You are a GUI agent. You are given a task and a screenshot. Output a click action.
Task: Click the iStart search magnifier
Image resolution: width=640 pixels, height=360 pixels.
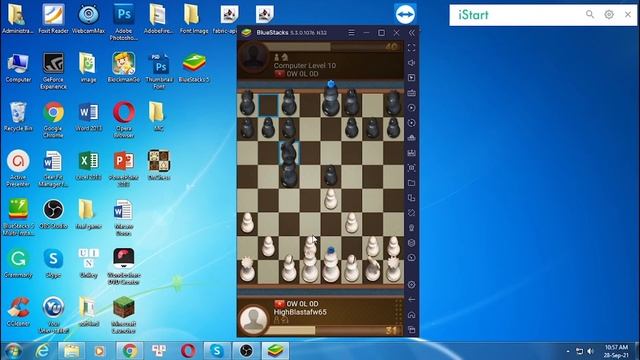590,15
